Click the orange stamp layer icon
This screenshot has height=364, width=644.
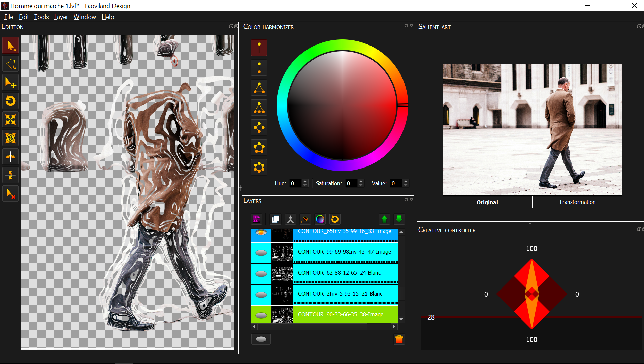(x=305, y=219)
